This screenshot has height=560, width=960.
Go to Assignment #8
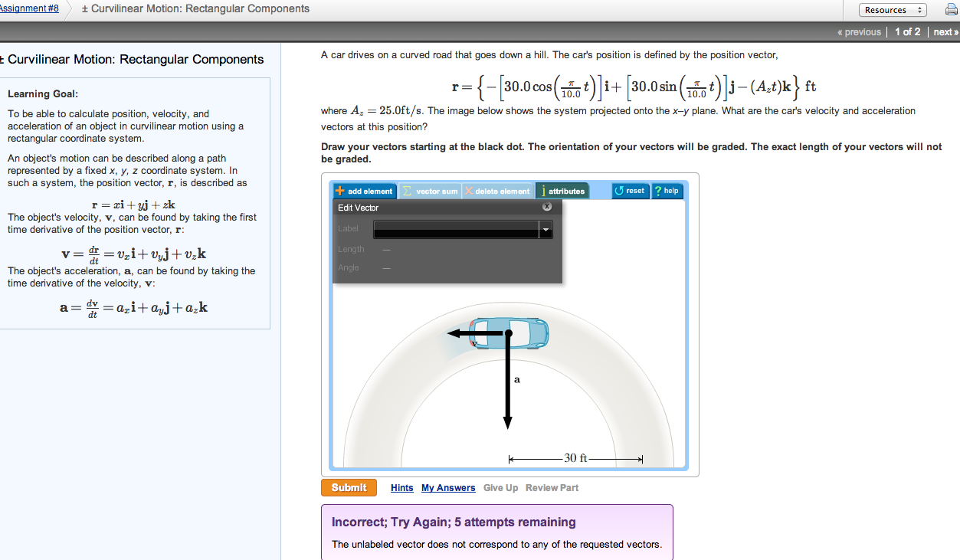pos(28,8)
